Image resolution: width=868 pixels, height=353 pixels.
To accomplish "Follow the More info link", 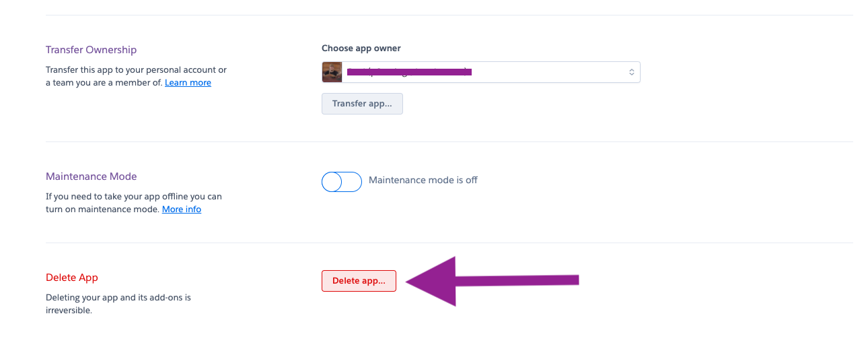I will point(182,210).
